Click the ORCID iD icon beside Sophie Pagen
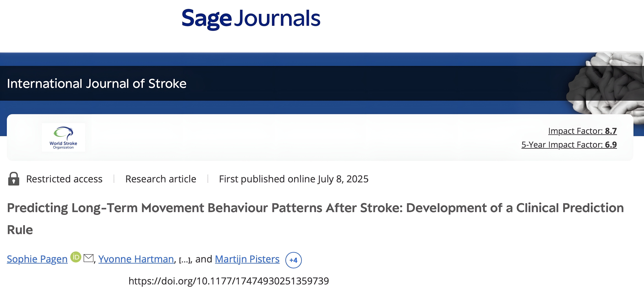Screen dimensions: 644x292 click(76, 257)
